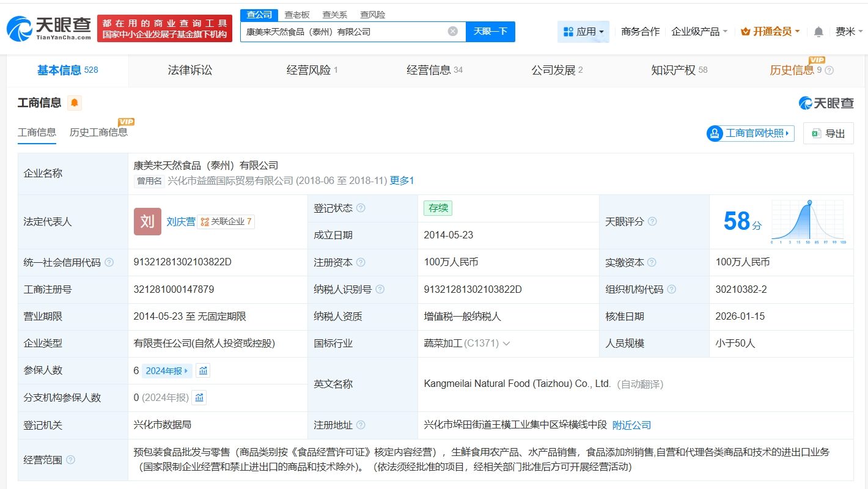Open chart icon for branch insured count
Screen dimensions: 868x489
coord(199,397)
